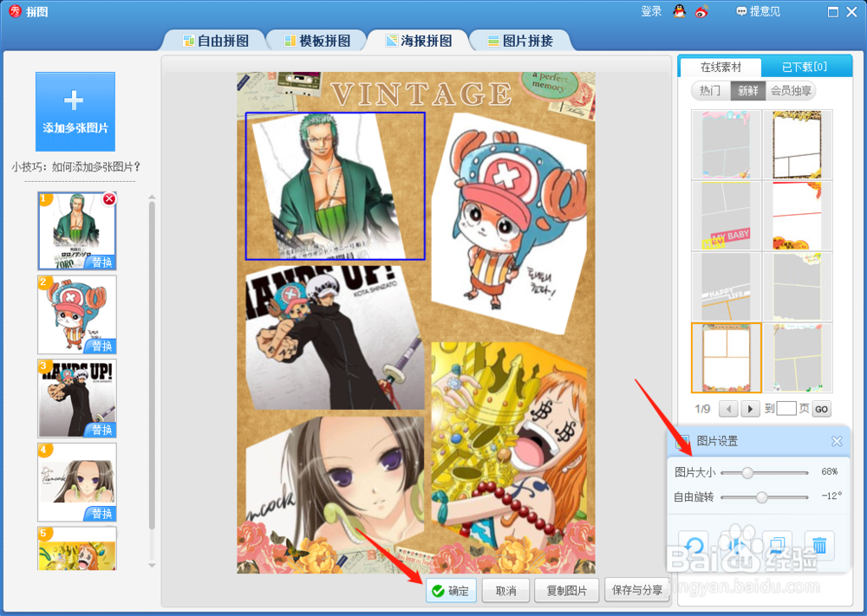Click the copy layer icon in 图片设置 panel
This screenshot has width=867, height=616.
coord(778,546)
